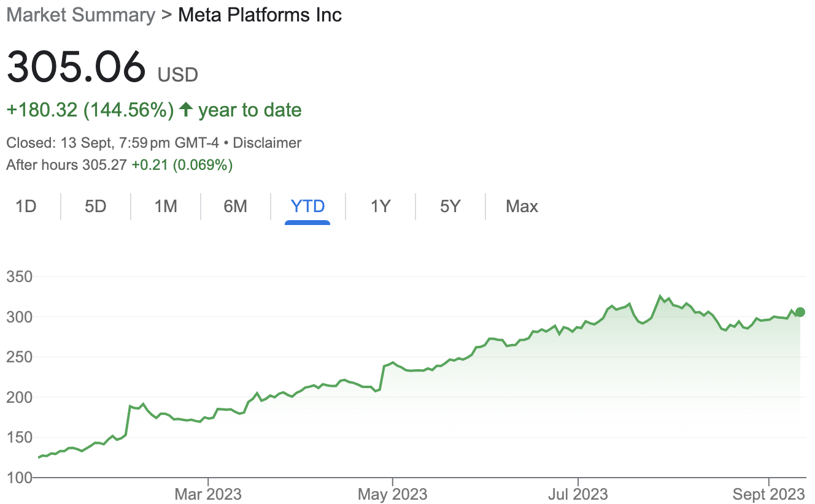View the 1Y chart range
The image size is (815, 504).
click(x=380, y=207)
